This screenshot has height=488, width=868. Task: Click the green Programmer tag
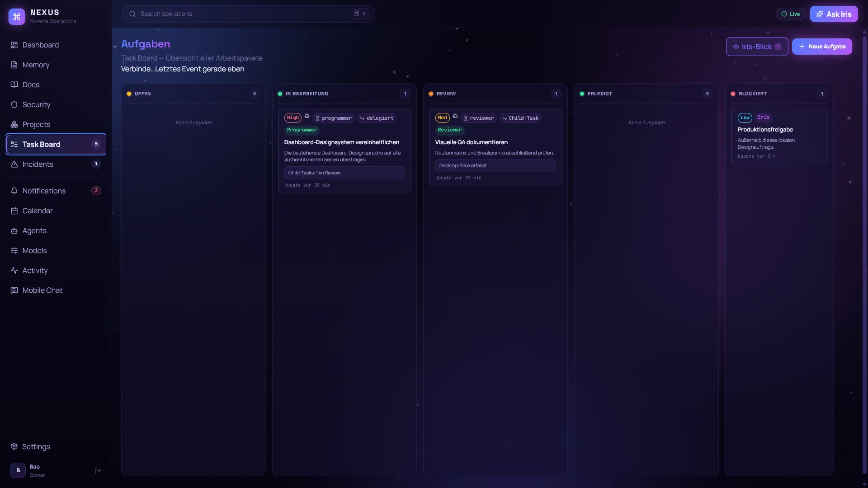click(302, 130)
